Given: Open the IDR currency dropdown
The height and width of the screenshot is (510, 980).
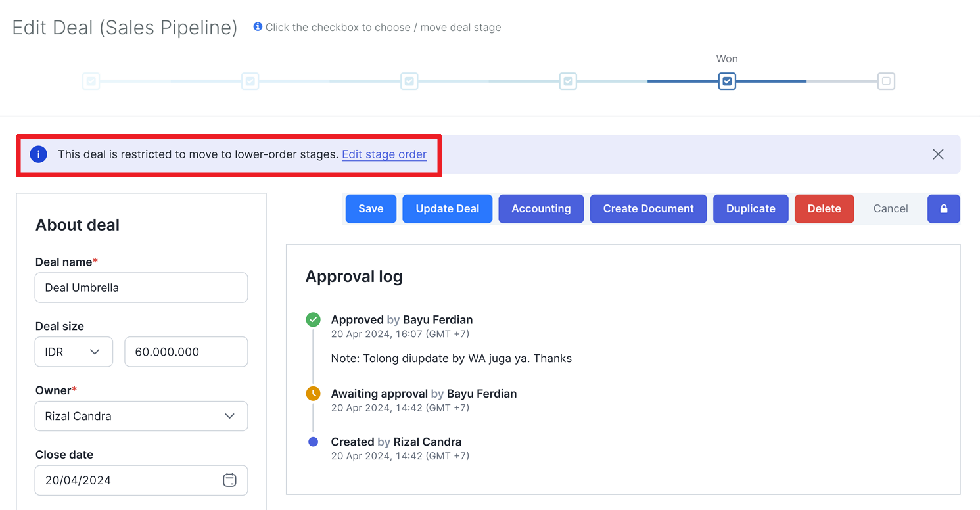Looking at the screenshot, I should pyautogui.click(x=74, y=352).
